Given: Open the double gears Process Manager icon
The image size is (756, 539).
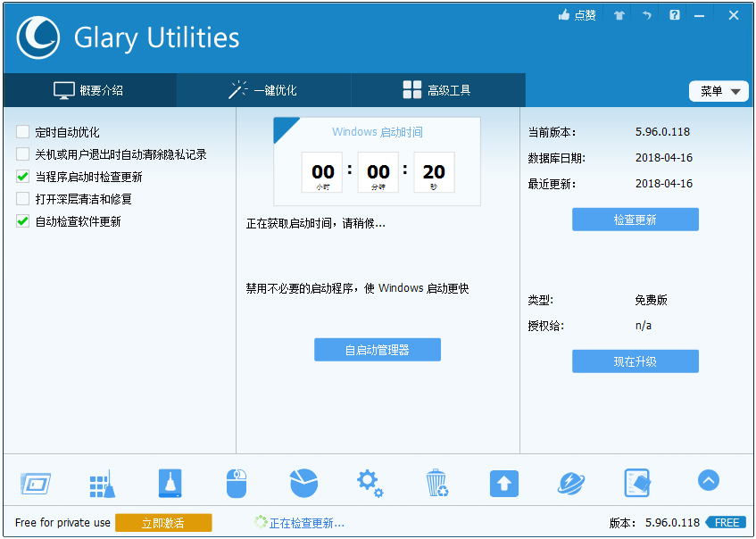Looking at the screenshot, I should click(370, 484).
